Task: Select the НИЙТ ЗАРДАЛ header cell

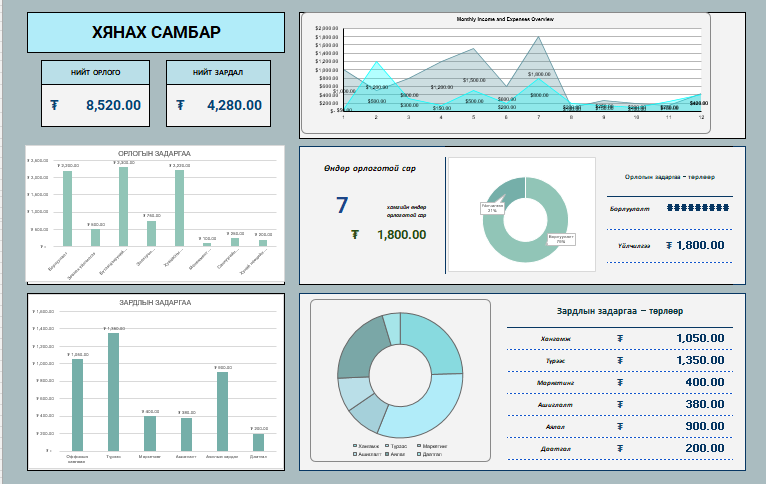Action: (218, 73)
